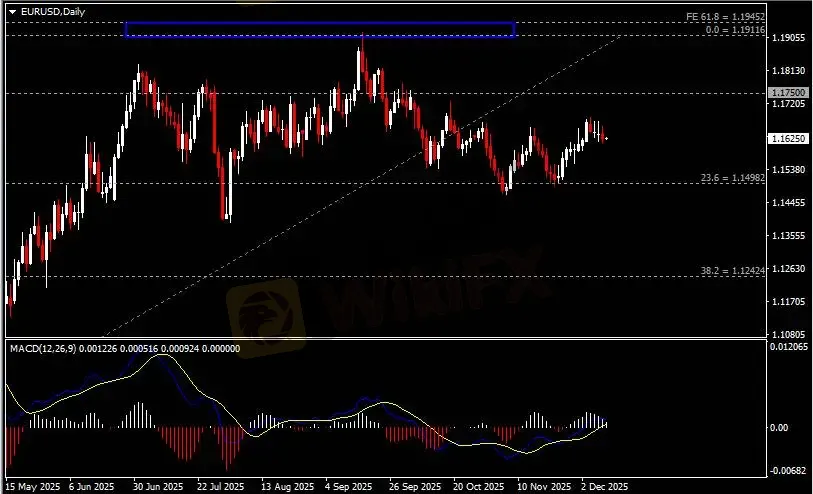Select the 1.17205 price axis value
Screen dimensions: 813x494
tap(789, 104)
